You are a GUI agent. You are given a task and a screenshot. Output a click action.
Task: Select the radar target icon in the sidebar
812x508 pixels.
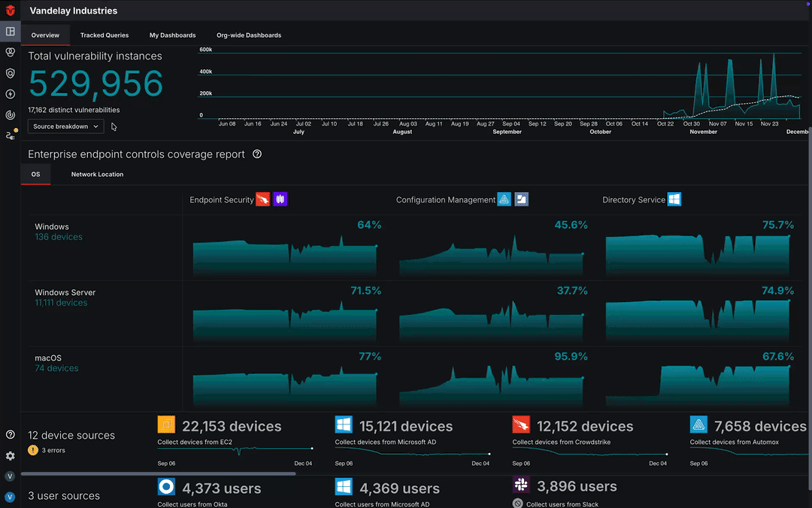tap(10, 114)
